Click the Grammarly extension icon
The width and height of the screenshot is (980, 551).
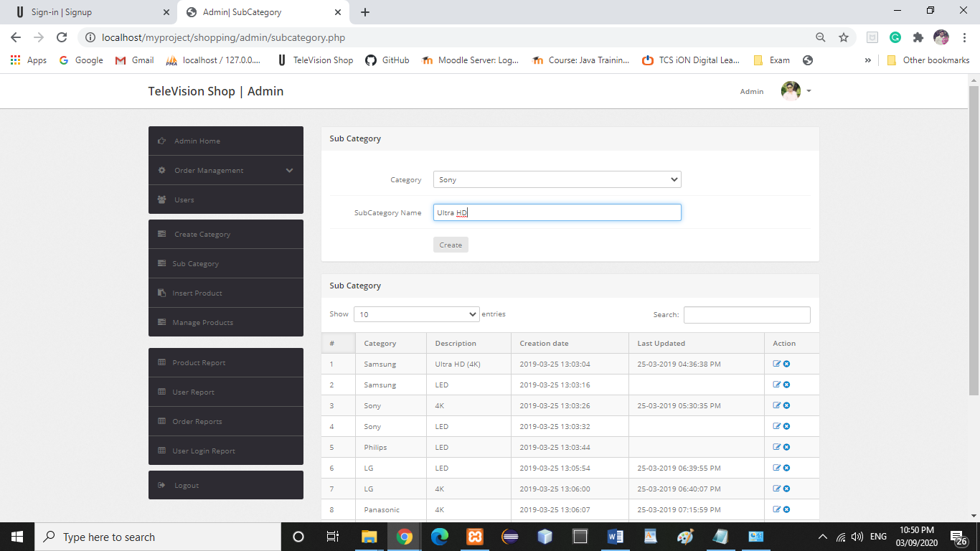pyautogui.click(x=895, y=37)
